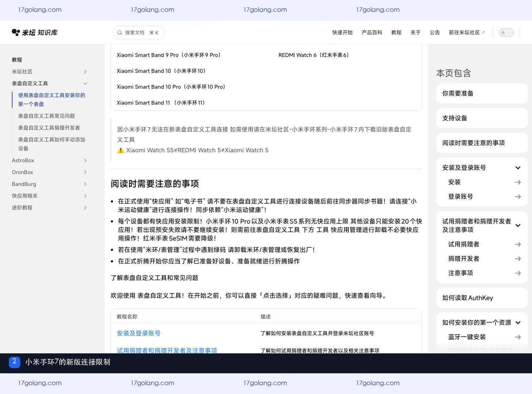The image size is (532, 394).
Task: Click arrow next to 捐赠开发者 outline item
Action: click(518, 259)
